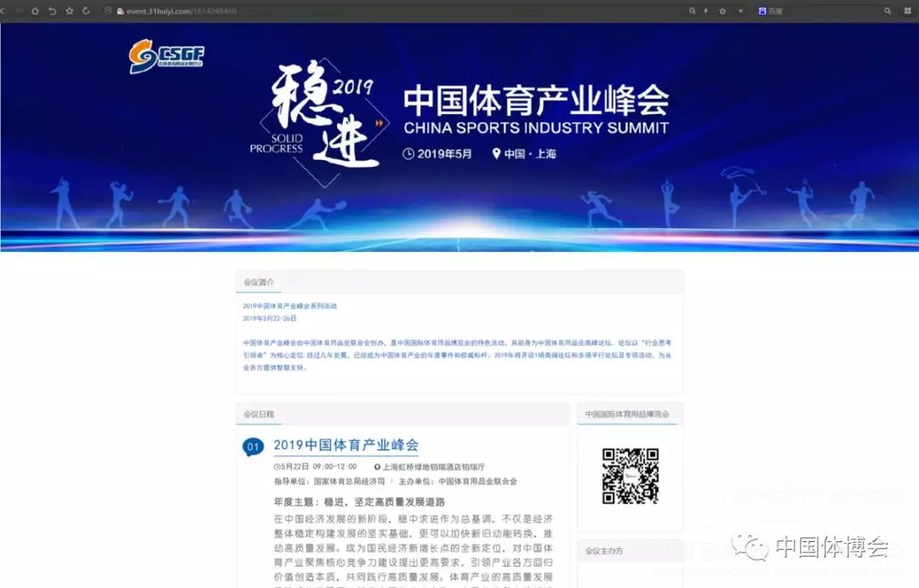The height and width of the screenshot is (588, 919).
Task: Click the lightning speed mode icon
Action: [x=705, y=11]
